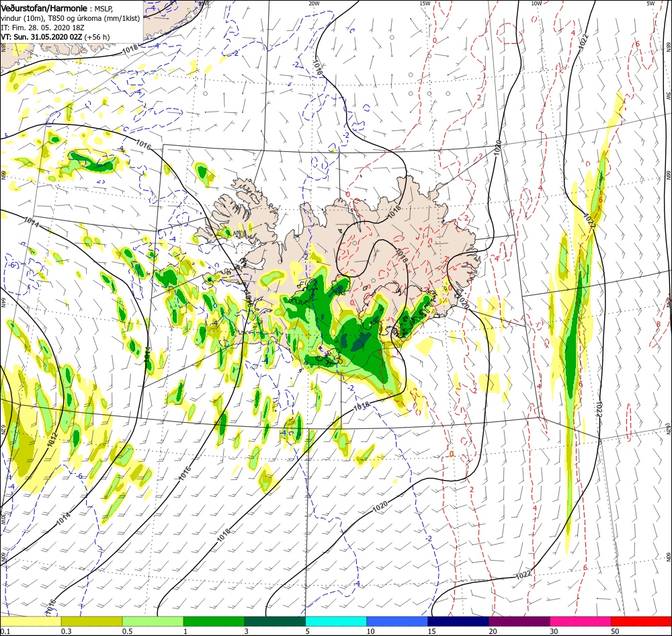Select the dark green 3 mm legend color
This screenshot has height=636, width=672.
click(275, 621)
